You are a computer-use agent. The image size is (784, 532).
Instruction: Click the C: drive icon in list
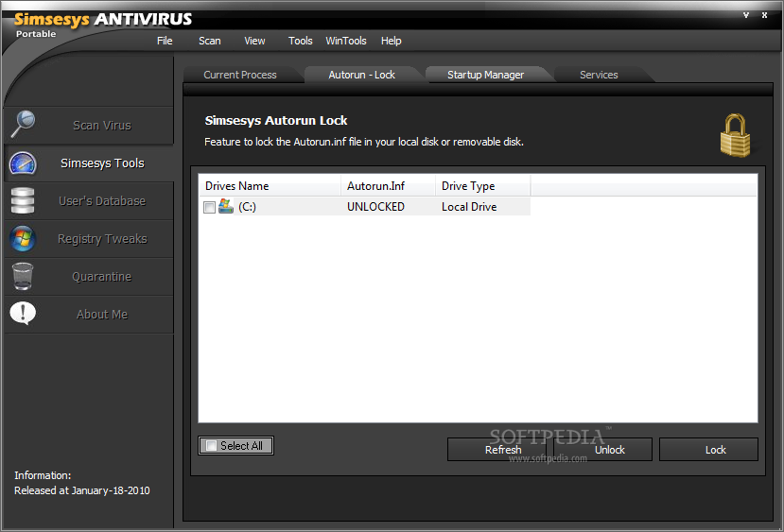226,206
